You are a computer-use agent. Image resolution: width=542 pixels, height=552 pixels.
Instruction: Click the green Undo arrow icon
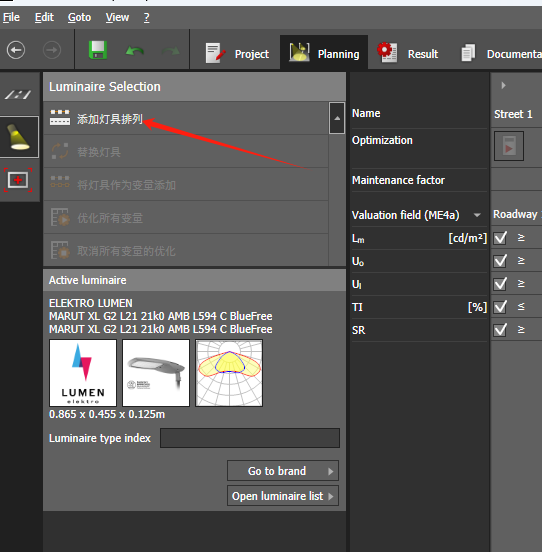click(134, 51)
